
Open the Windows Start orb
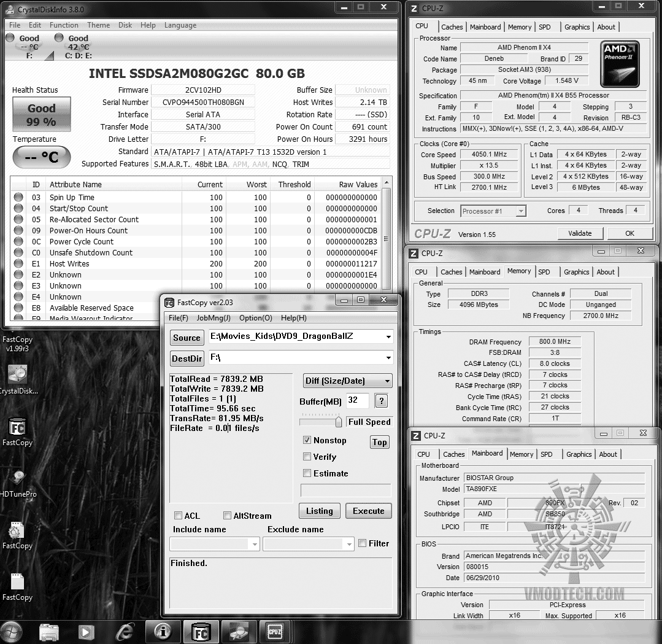[x=12, y=632]
